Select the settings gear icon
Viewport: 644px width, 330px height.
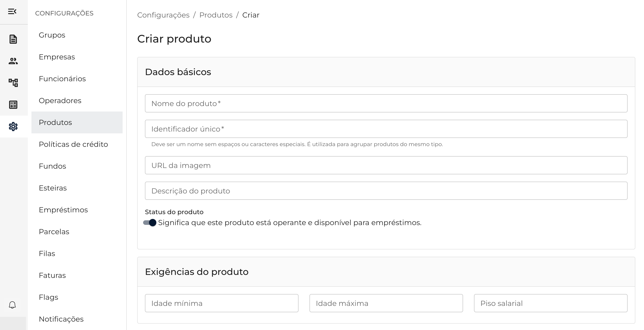click(x=13, y=127)
